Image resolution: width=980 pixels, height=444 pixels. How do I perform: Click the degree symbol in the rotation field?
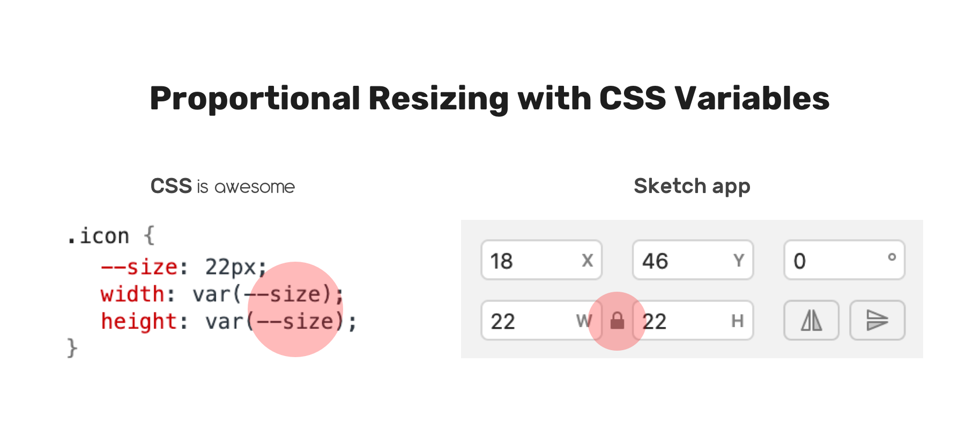click(x=892, y=258)
